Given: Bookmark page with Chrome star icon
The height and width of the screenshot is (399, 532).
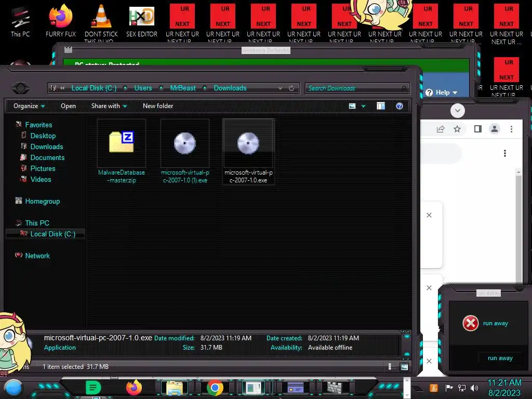Looking at the screenshot, I should (457, 129).
